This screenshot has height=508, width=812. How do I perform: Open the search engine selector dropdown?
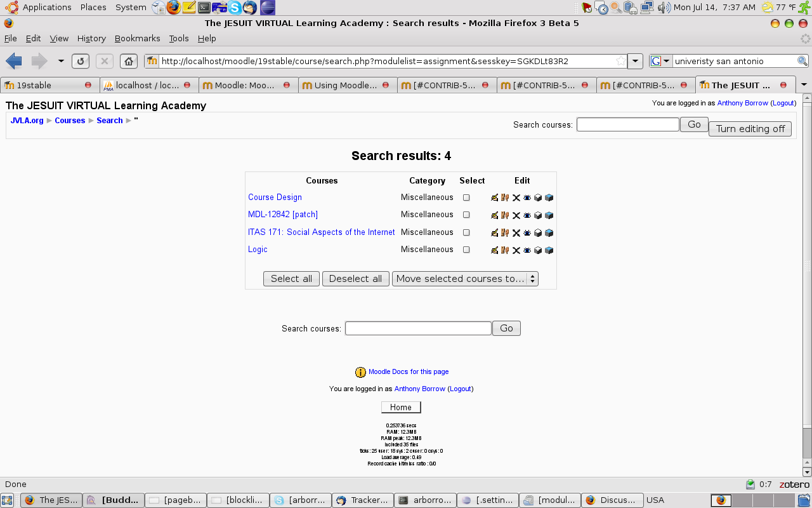pyautogui.click(x=660, y=61)
